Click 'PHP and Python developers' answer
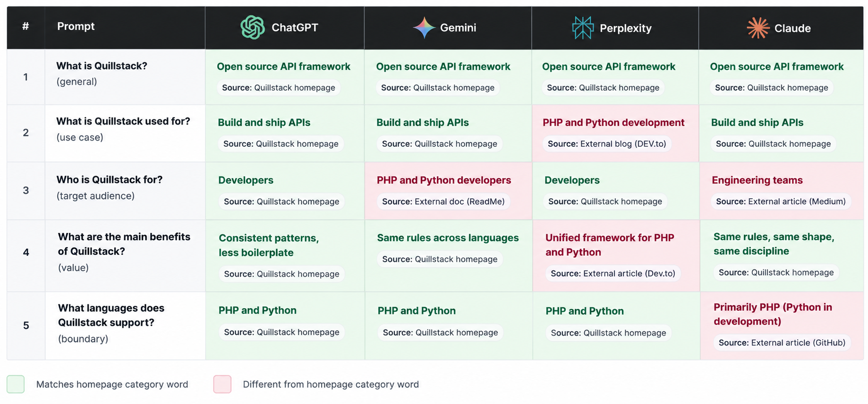The height and width of the screenshot is (404, 868). (444, 180)
